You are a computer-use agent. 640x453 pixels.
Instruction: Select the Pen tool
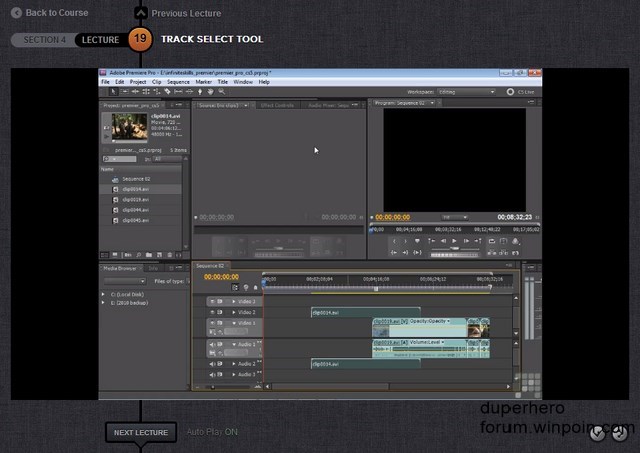click(x=200, y=92)
